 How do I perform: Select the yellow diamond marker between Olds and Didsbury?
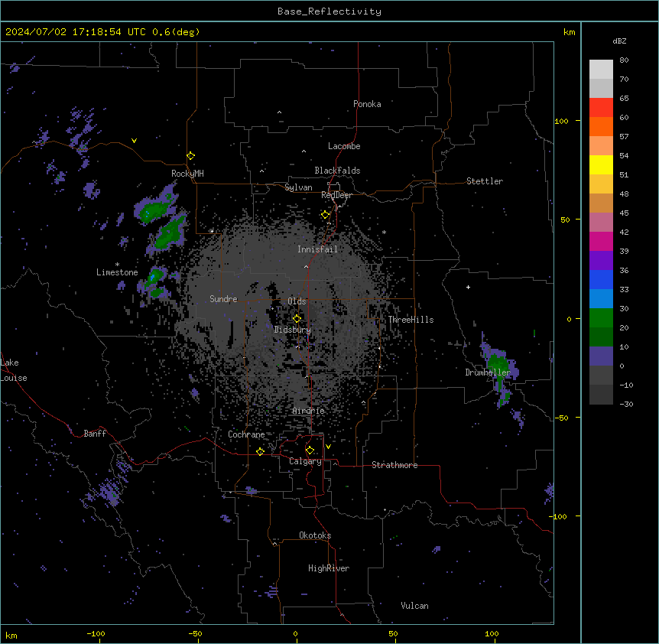click(x=297, y=319)
